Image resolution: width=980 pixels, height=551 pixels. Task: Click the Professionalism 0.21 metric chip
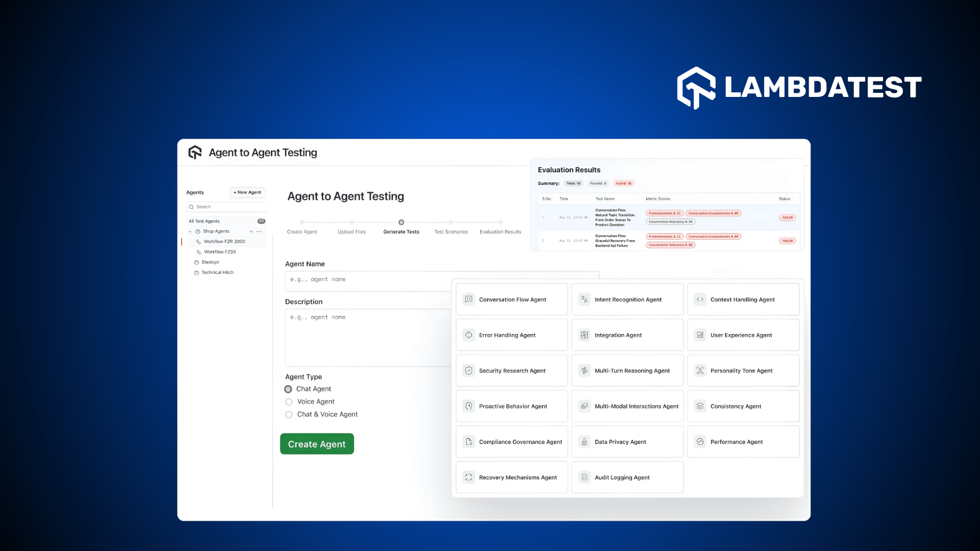665,213
